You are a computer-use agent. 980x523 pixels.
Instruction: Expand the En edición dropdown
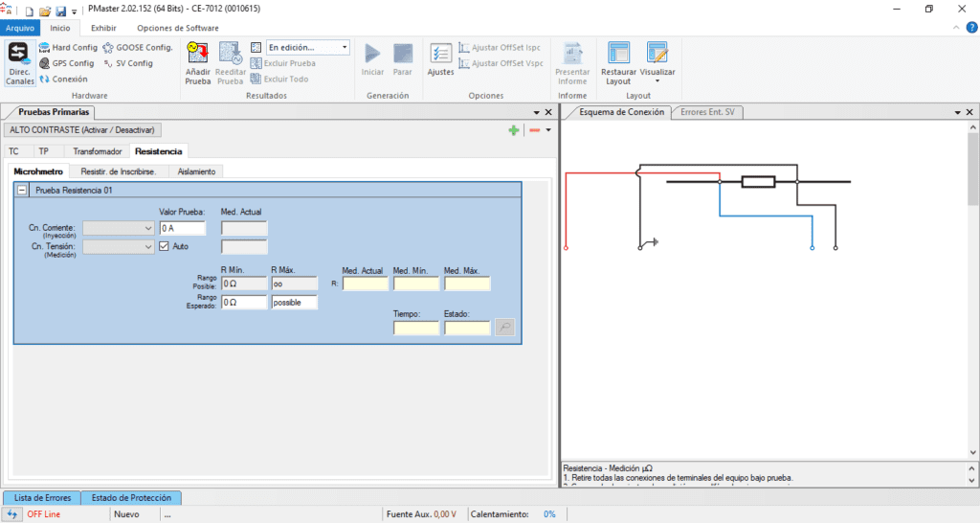345,47
